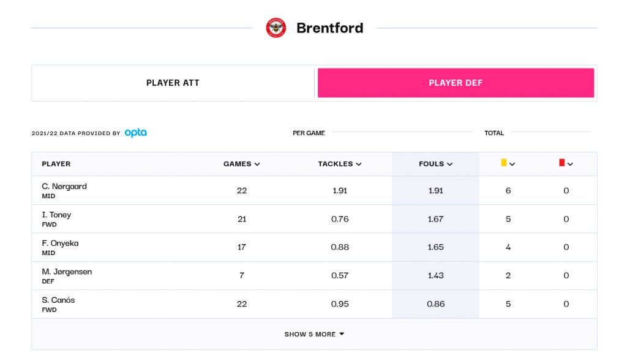
Task: Sort by the GAMES column chevron
Action: click(257, 164)
